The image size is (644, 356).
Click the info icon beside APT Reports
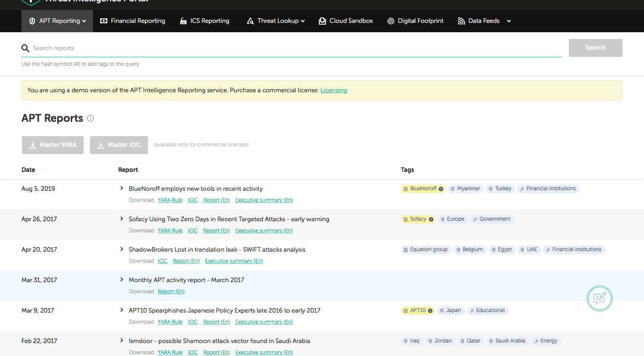point(90,118)
